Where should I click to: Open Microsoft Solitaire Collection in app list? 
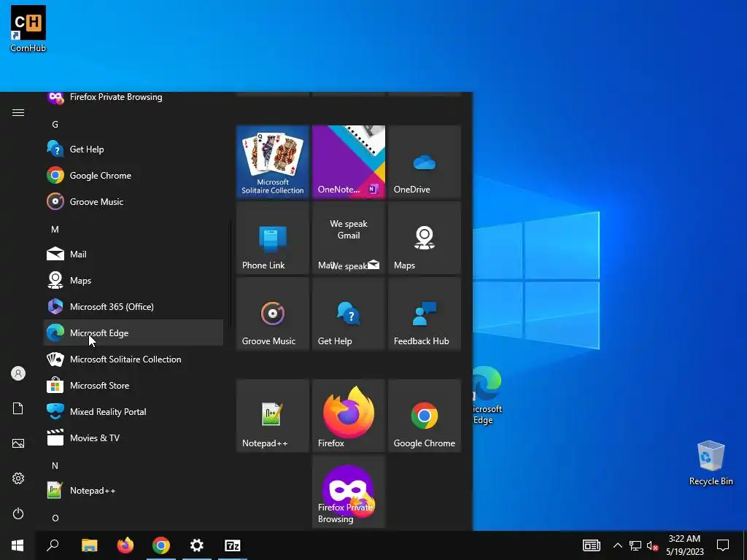(x=133, y=359)
